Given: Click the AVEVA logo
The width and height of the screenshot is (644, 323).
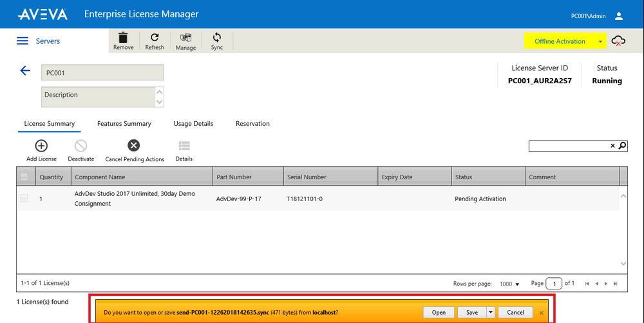Looking at the screenshot, I should pyautogui.click(x=43, y=14).
